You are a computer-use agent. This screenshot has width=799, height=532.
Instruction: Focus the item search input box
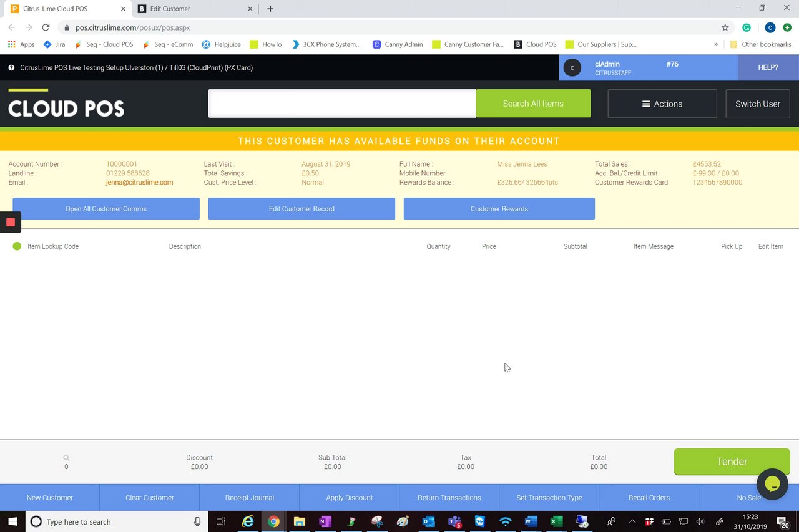(342, 104)
